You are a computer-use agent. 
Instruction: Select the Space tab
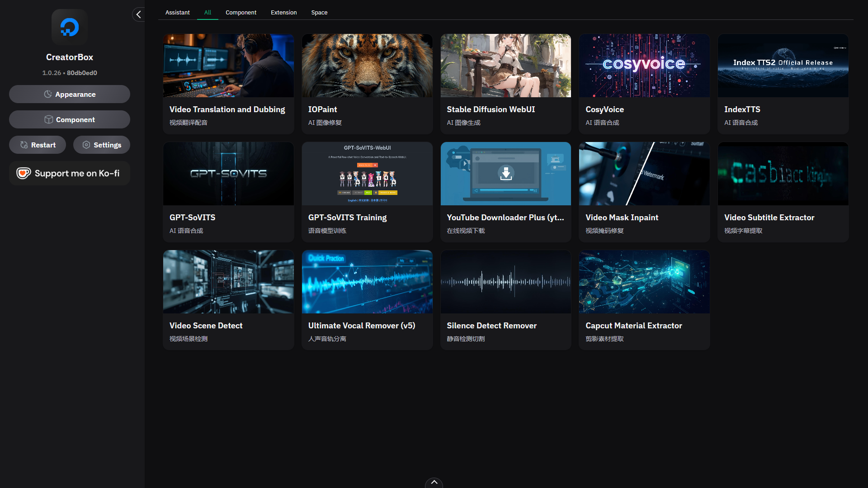(319, 12)
